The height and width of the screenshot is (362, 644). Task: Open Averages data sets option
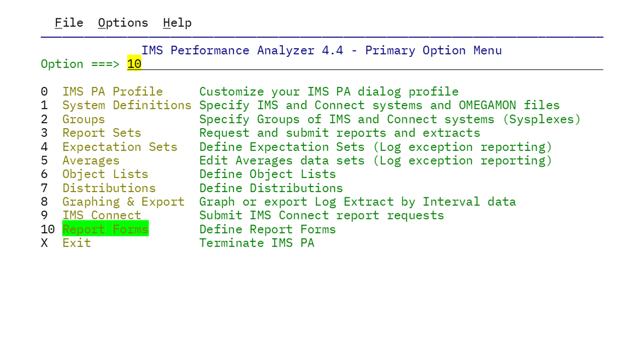[90, 160]
